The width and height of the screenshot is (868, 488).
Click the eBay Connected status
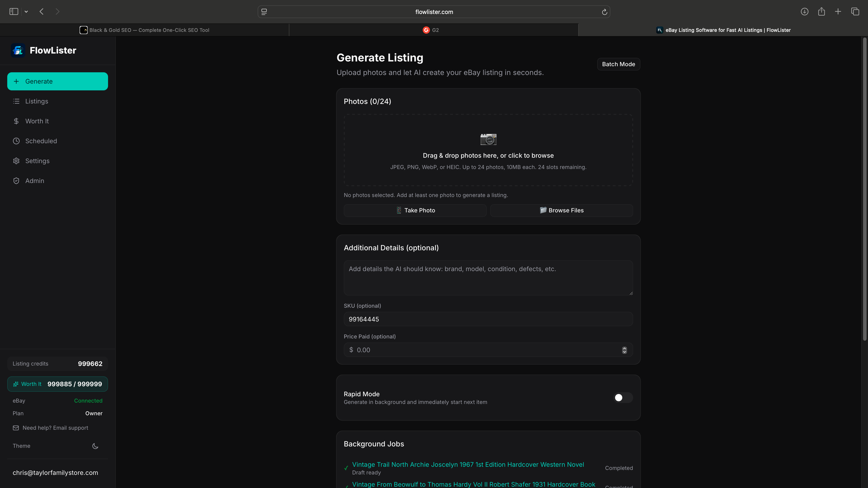88,401
